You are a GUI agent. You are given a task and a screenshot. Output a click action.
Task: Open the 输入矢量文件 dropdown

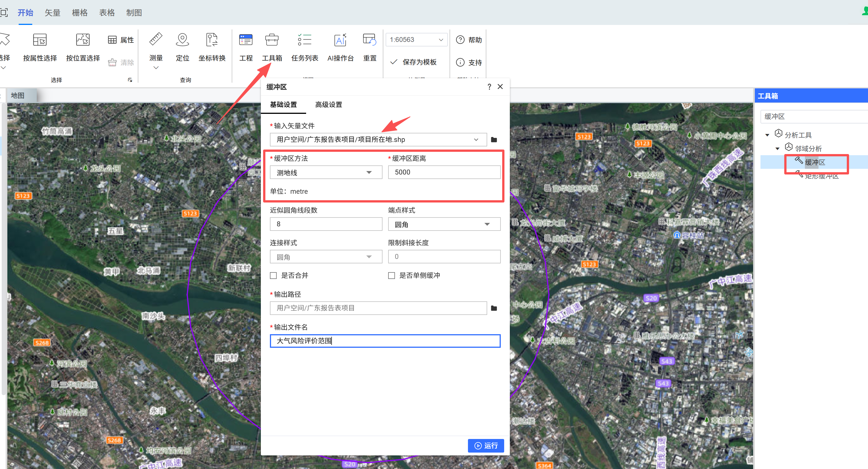pos(476,140)
